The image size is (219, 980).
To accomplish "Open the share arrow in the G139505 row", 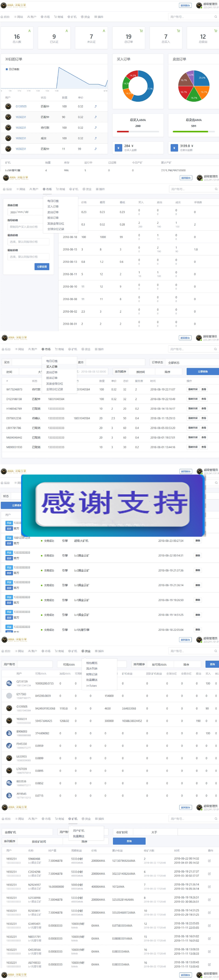I will tap(96, 107).
